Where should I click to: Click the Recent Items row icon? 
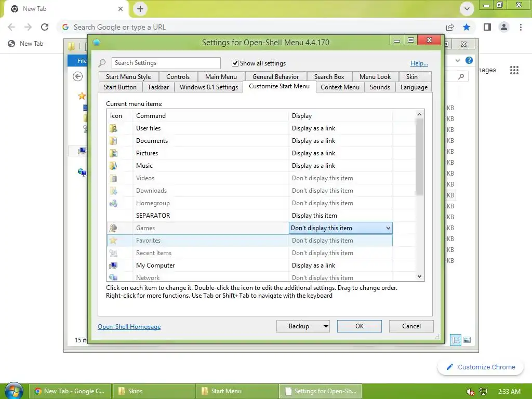point(113,253)
